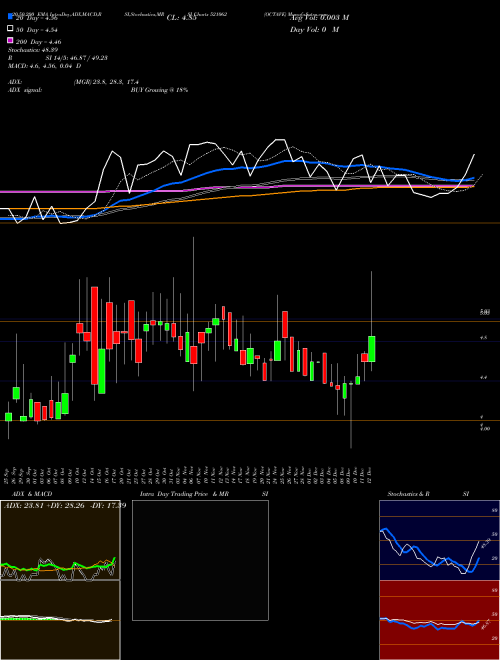This screenshot has width=500, height=660.
Task: Click the 'SI 14/5: 46.87 / 49.23' value
Action: point(77,58)
